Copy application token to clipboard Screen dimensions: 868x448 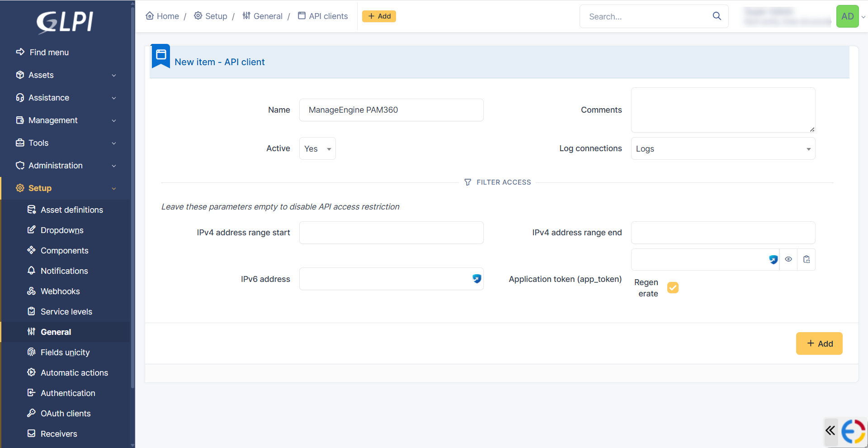click(x=807, y=259)
